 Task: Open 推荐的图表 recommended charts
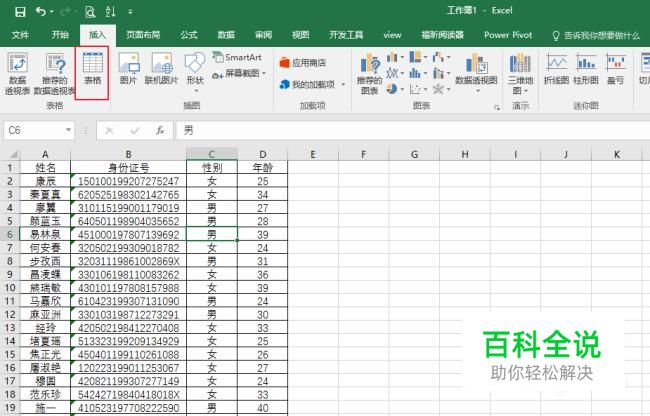[x=369, y=75]
